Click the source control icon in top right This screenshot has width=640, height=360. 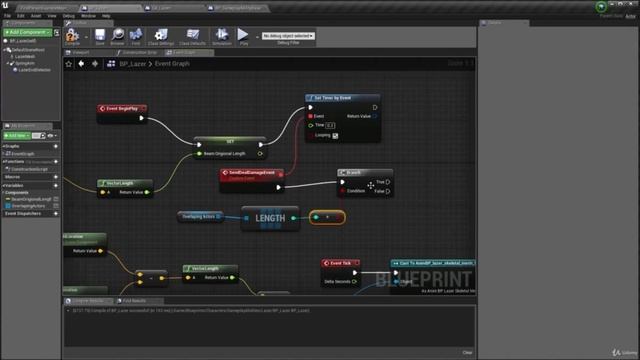click(601, 7)
